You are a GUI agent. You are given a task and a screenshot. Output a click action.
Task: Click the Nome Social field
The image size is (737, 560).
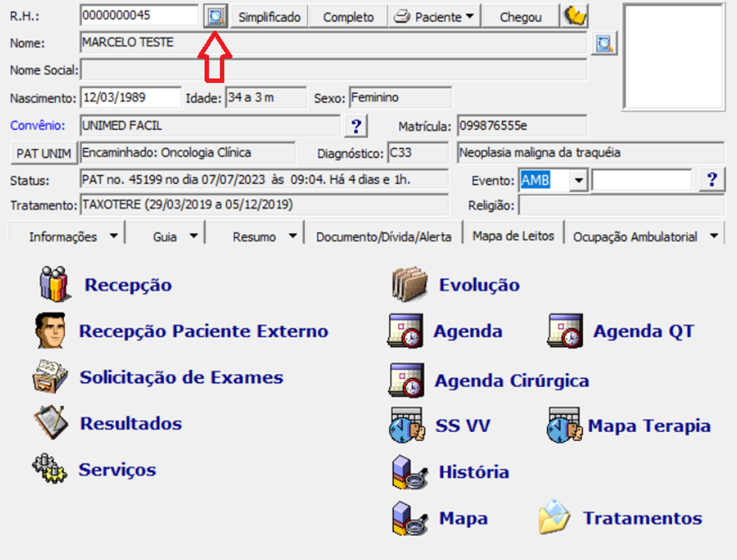pyautogui.click(x=334, y=70)
